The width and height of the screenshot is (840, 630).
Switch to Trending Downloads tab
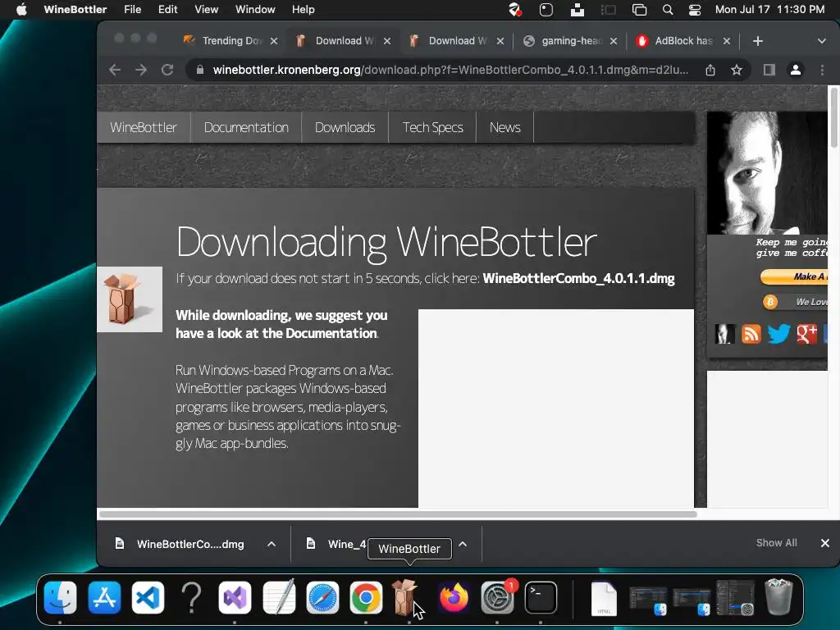point(231,41)
